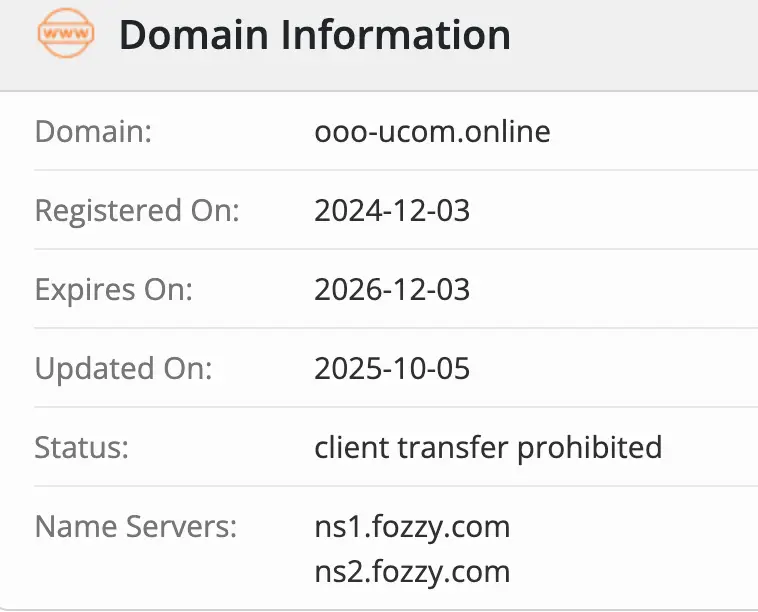The width and height of the screenshot is (758, 612).
Task: Click the Expires On: label
Action: [x=113, y=289]
